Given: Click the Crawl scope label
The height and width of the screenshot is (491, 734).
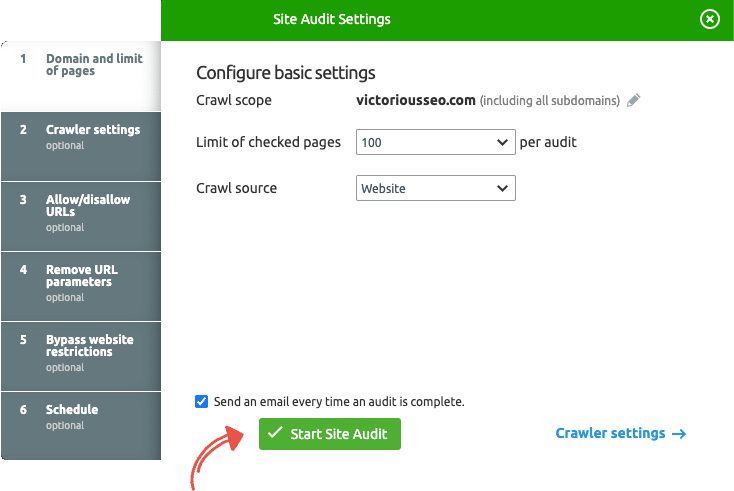Looking at the screenshot, I should (234, 100).
